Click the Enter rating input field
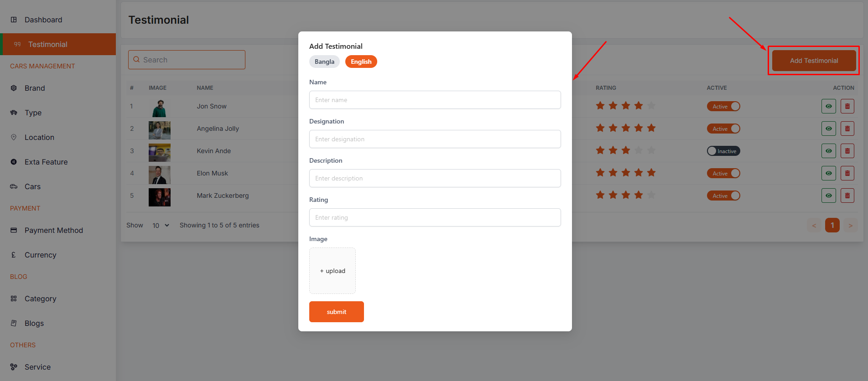Screen dimensions: 868x381 coord(435,217)
